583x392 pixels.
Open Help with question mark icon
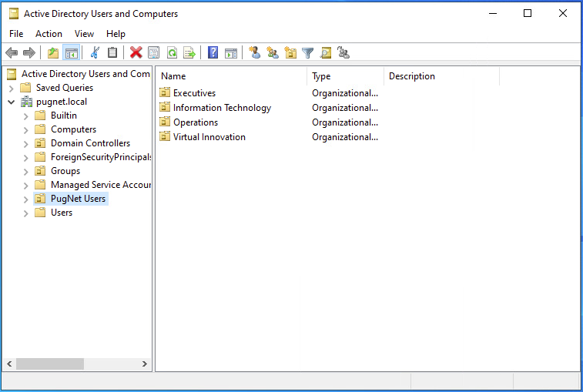pyautogui.click(x=213, y=53)
